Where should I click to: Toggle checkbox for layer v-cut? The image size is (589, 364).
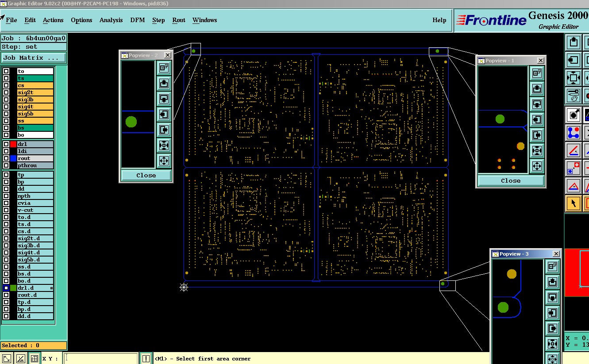point(6,210)
